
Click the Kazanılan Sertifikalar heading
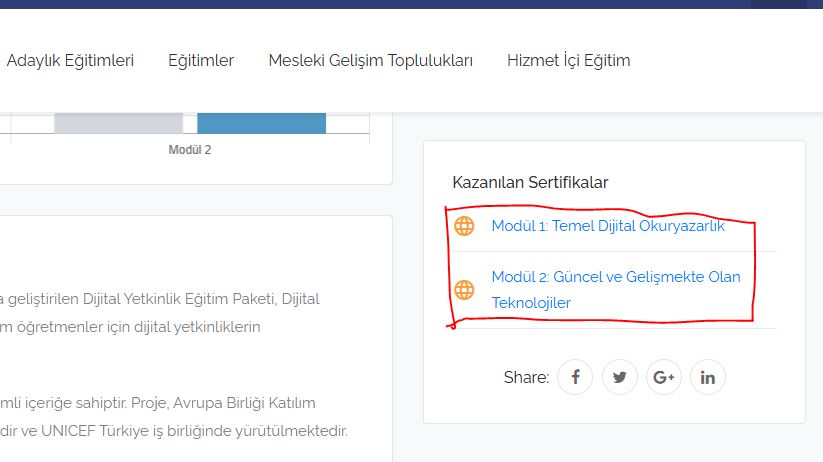530,182
